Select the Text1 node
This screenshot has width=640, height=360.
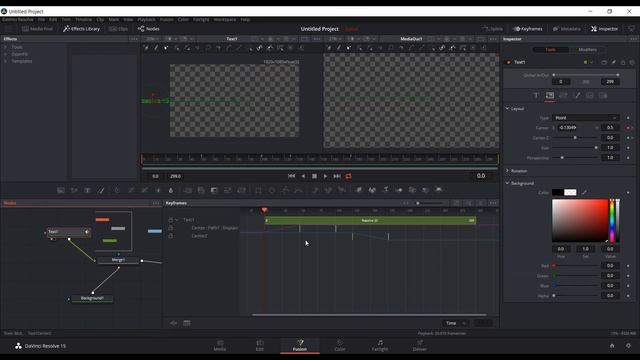[68, 232]
